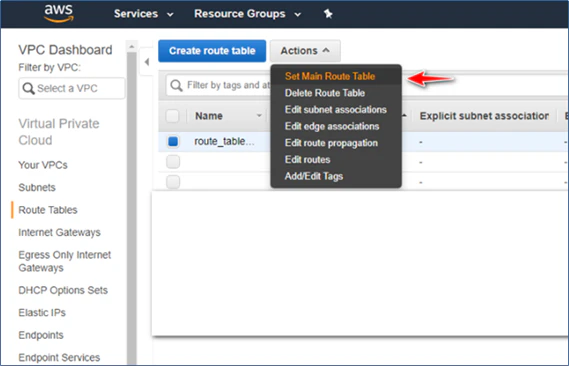Collapse the sidebar with the left arrow

tap(147, 62)
